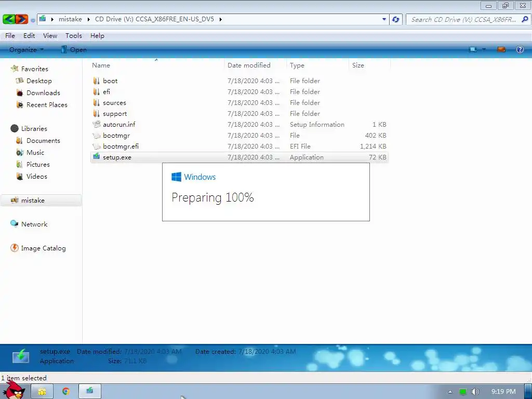Open the Help menu
This screenshot has width=532, height=399.
pyautogui.click(x=97, y=36)
